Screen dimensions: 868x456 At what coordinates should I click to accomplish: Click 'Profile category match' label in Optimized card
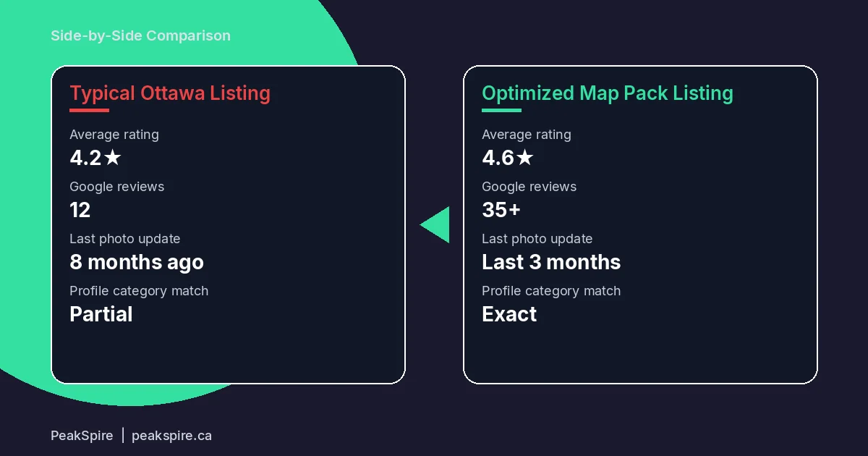point(551,291)
